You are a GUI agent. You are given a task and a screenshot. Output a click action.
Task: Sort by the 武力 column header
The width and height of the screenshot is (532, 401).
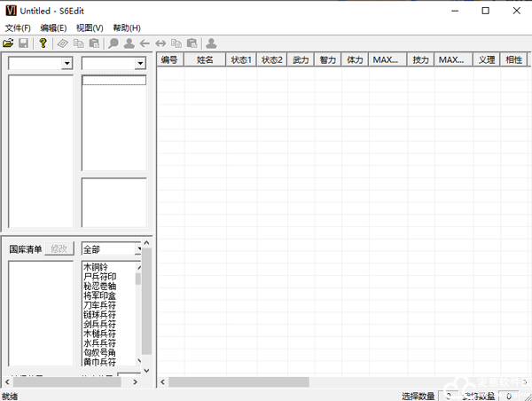(x=301, y=60)
